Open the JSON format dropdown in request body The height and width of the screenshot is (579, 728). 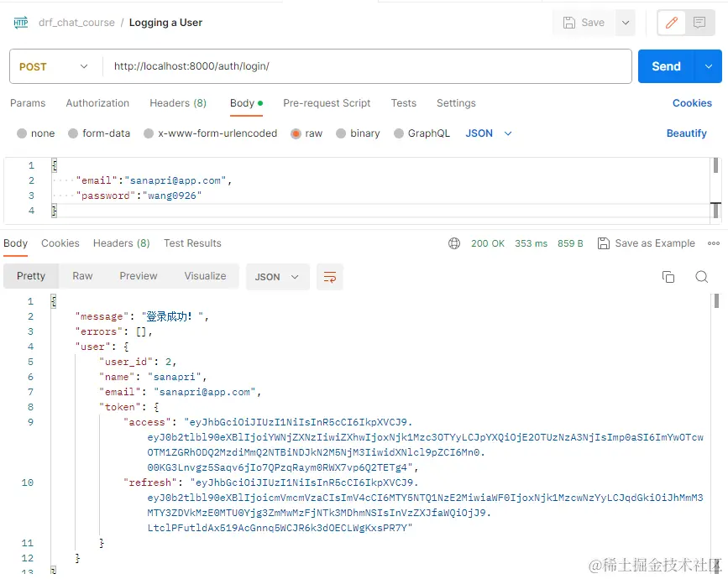click(487, 133)
